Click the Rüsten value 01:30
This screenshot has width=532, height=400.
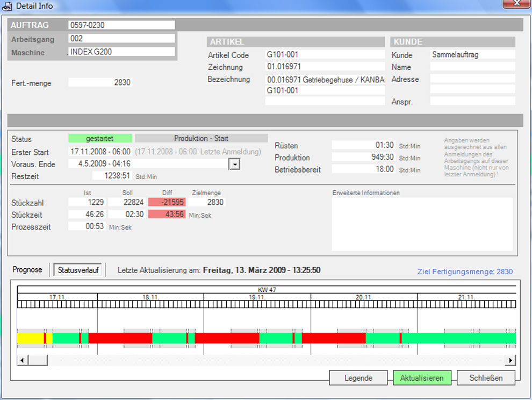coord(364,145)
